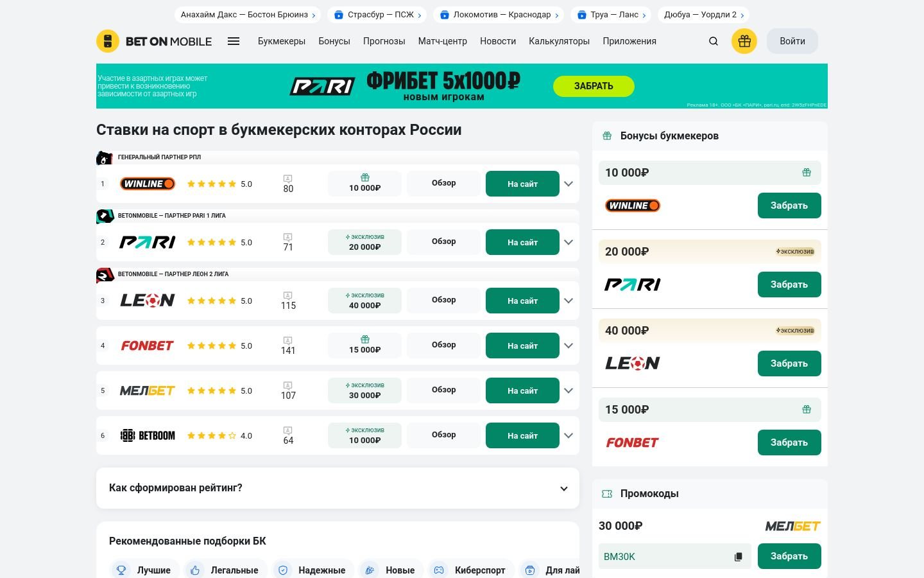The height and width of the screenshot is (578, 924).
Task: Select the Лучшие collection chip
Action: coord(144,570)
